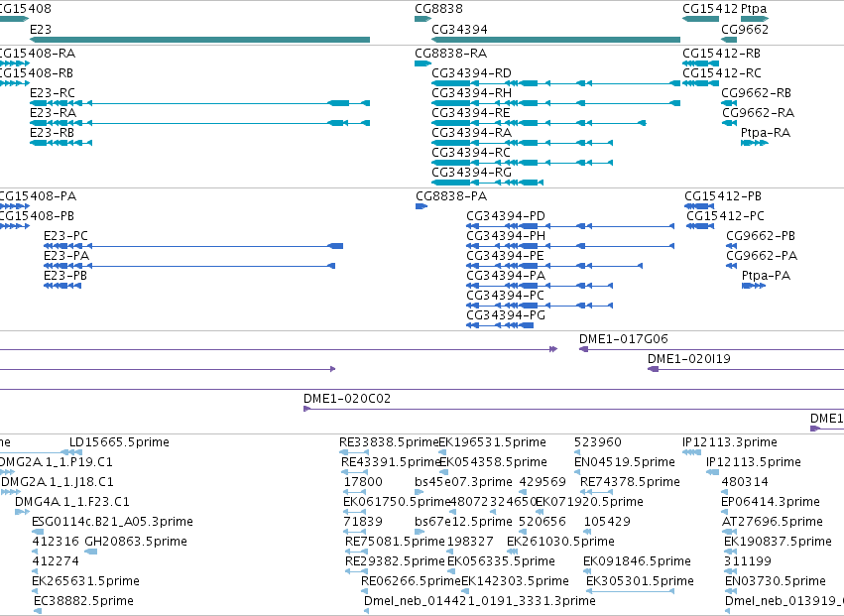Select EST RE06266.5prime
This screenshot has height=616, width=844.
(x=411, y=582)
